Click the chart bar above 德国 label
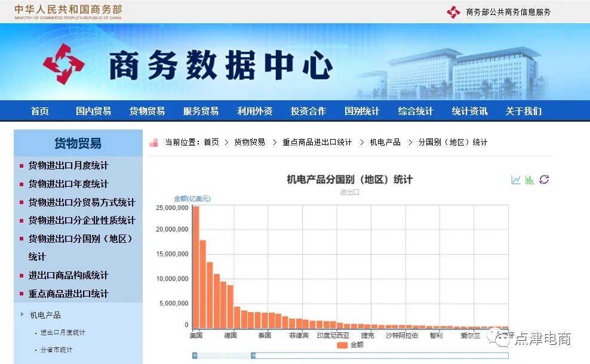 coord(231,307)
